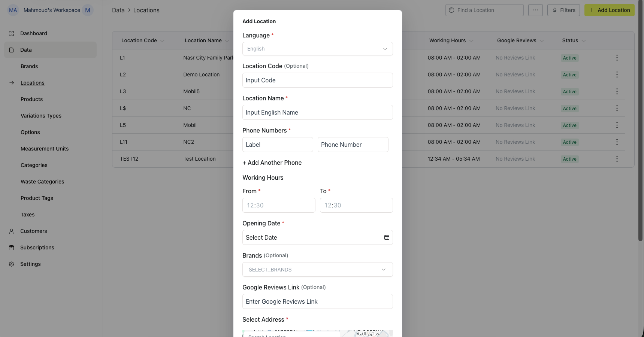Open the three-dot menu for row L$
The height and width of the screenshot is (337, 644).
[617, 108]
